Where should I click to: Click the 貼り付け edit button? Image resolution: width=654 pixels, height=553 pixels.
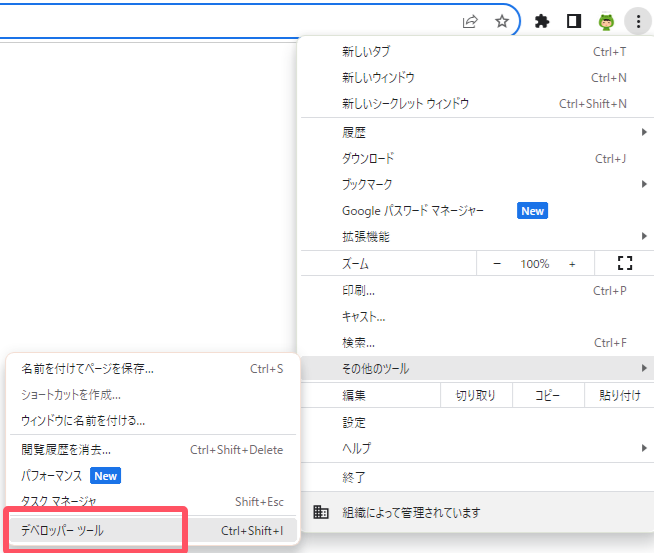[x=619, y=395]
